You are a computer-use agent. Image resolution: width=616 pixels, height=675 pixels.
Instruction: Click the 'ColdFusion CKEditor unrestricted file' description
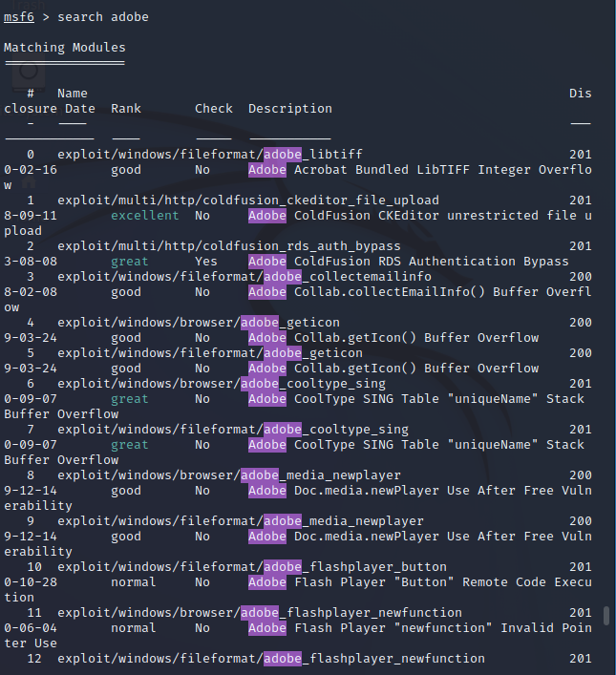(x=435, y=215)
